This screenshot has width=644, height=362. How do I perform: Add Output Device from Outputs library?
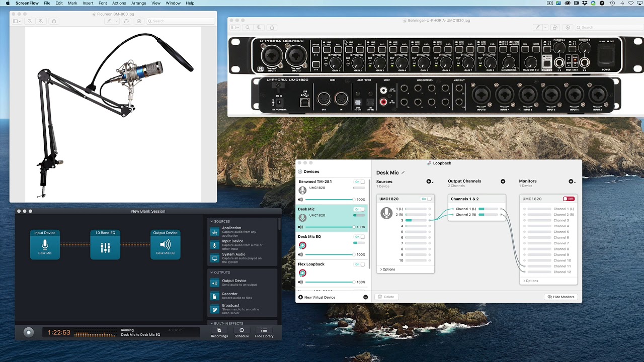243,283
